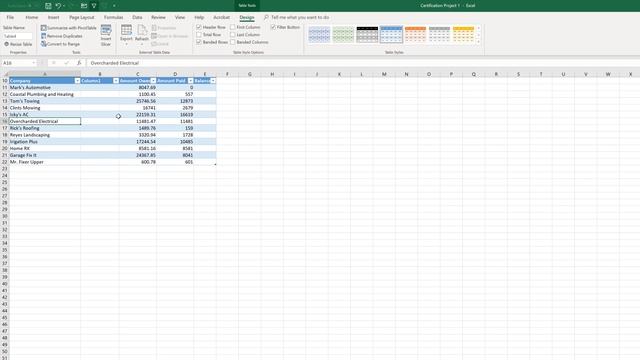Select Reyes Landscaping cell
This screenshot has width=640, height=360.
tap(45, 135)
